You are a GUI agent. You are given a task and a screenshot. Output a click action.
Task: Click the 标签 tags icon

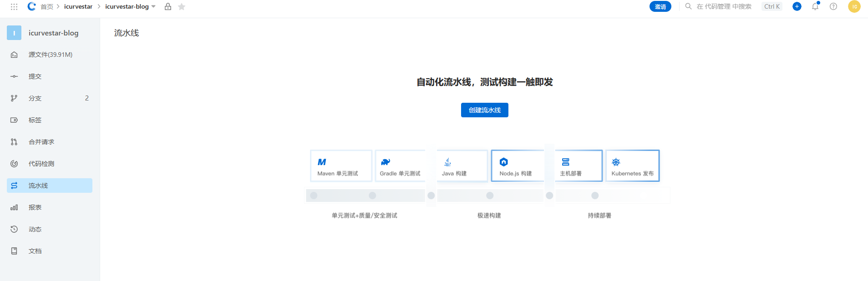tap(14, 120)
